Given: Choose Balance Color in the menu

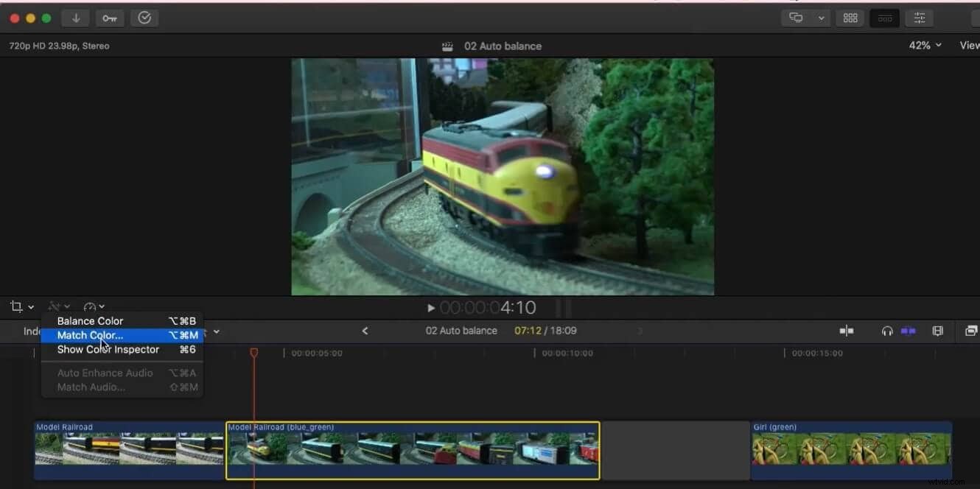Looking at the screenshot, I should pos(90,320).
